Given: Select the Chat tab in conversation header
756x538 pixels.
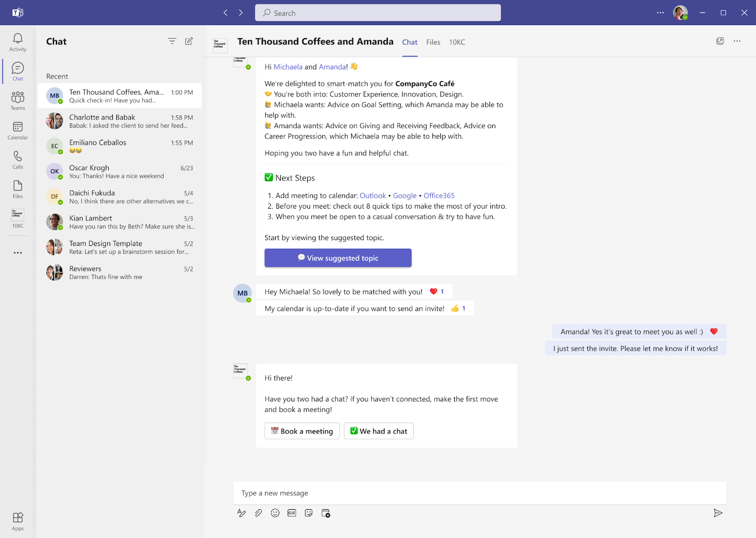Looking at the screenshot, I should tap(410, 42).
